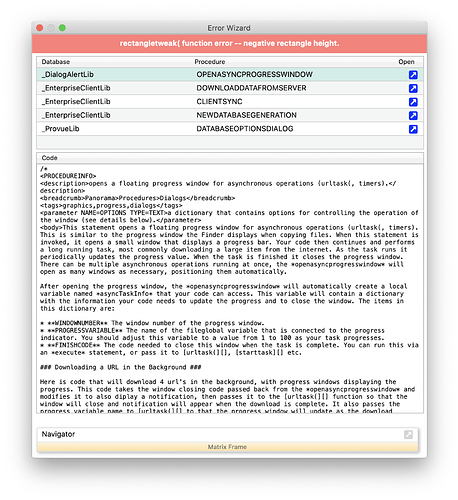Viewport: 458px width, 500px height.
Task: Click the Database column header
Action: point(56,62)
